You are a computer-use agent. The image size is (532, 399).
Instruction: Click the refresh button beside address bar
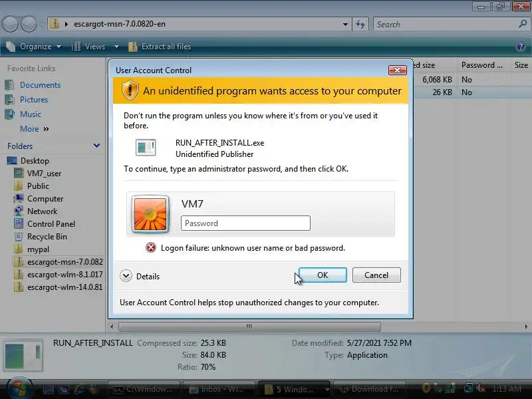[x=360, y=24]
